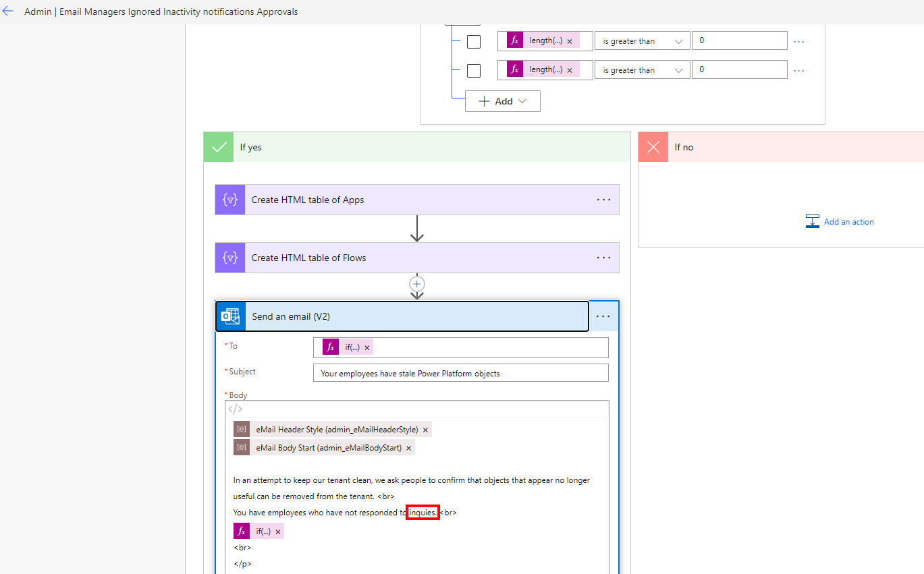The width and height of the screenshot is (924, 574).
Task: Click the Outlook icon on Send an email (V2)
Action: point(229,316)
